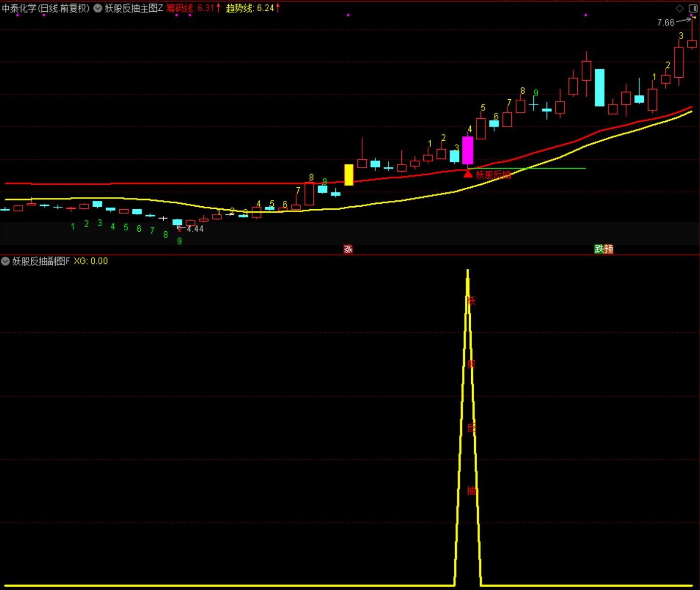Click the 4.44 low price label
700x590 pixels.
(195, 229)
